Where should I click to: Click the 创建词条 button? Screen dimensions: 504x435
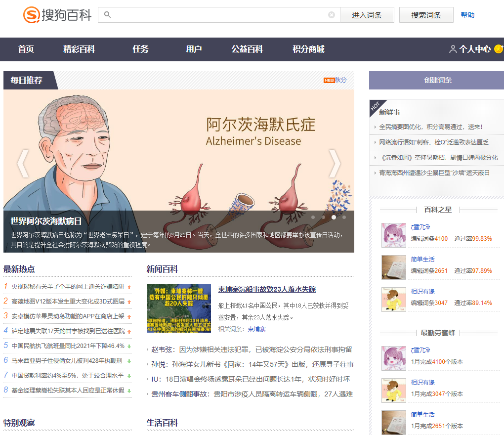437,80
